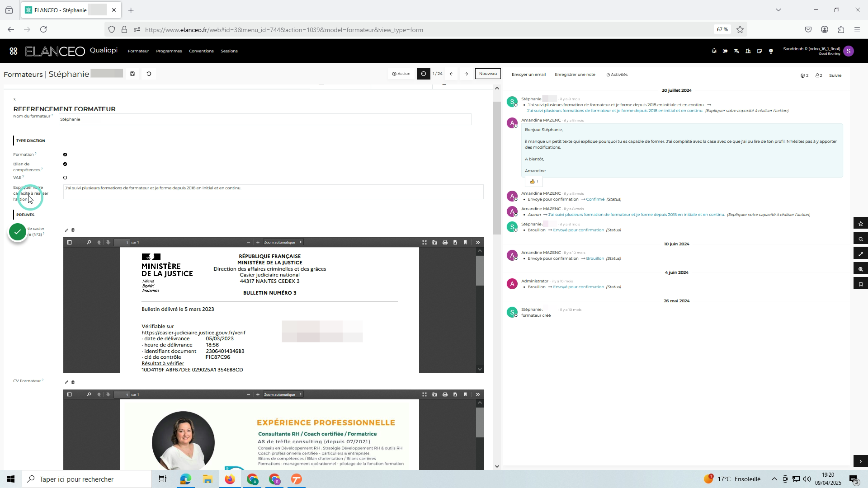Toggle the Formation checkbox
868x488 pixels.
tap(65, 155)
